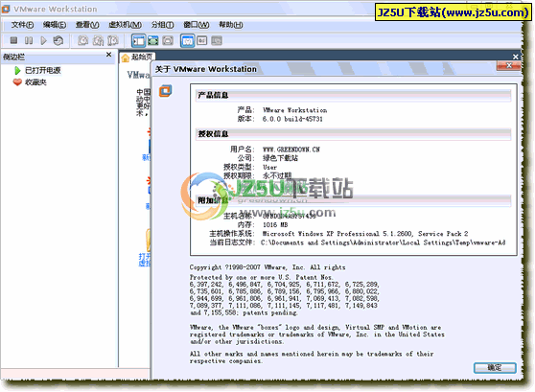Image resolution: width=535 pixels, height=392 pixels.
Task: Click the Reset virtual machine icon
Action: click(x=58, y=40)
